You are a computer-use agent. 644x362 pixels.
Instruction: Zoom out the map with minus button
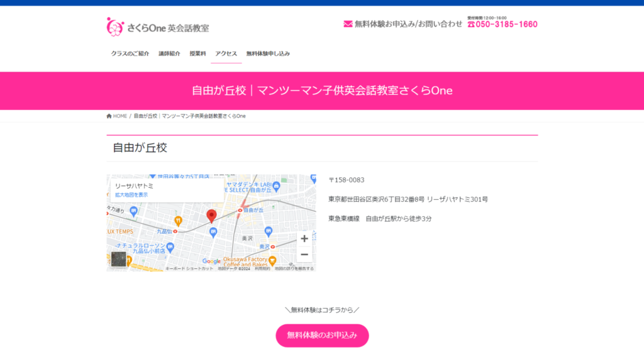pos(304,255)
